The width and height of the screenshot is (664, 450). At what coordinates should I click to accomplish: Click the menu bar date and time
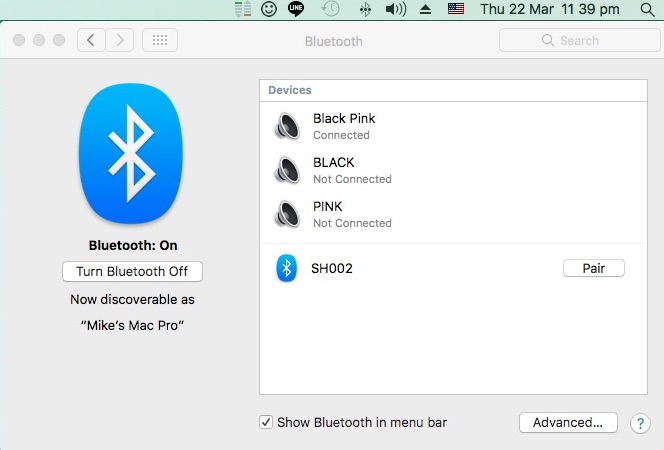tap(550, 9)
